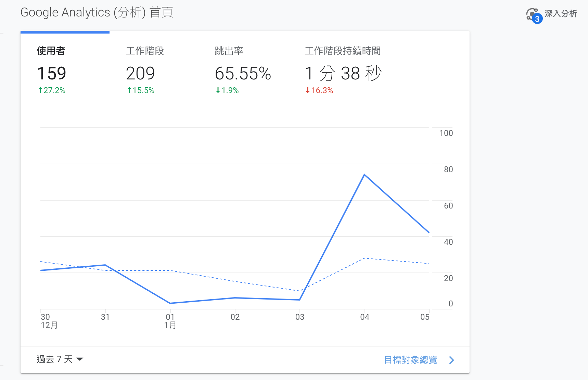Open the 目標對象總覽 link

tap(411, 360)
